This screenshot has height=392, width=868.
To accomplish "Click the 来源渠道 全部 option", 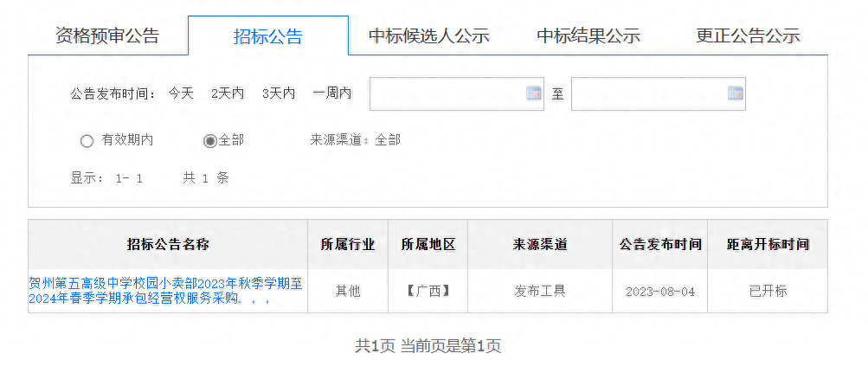I will (388, 140).
